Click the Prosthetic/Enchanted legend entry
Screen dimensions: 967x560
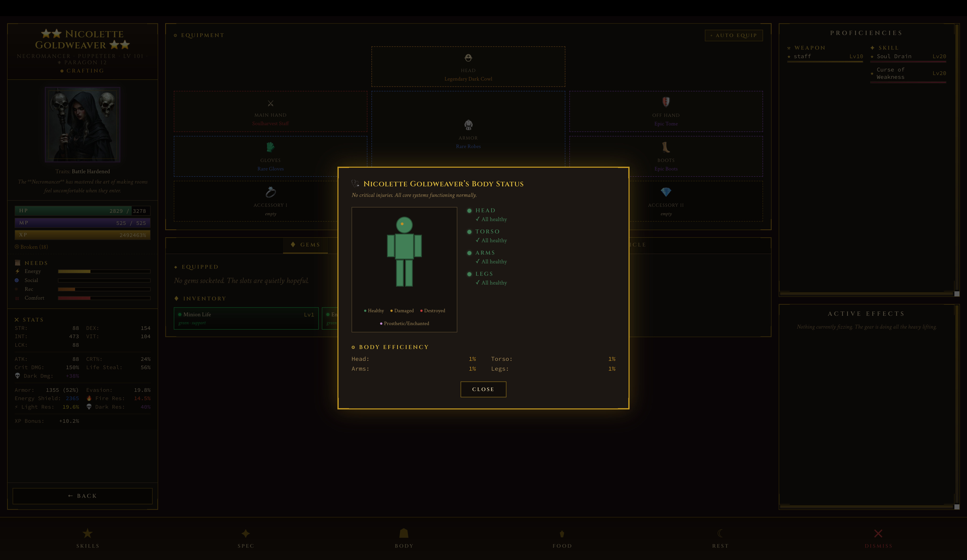coord(404,323)
